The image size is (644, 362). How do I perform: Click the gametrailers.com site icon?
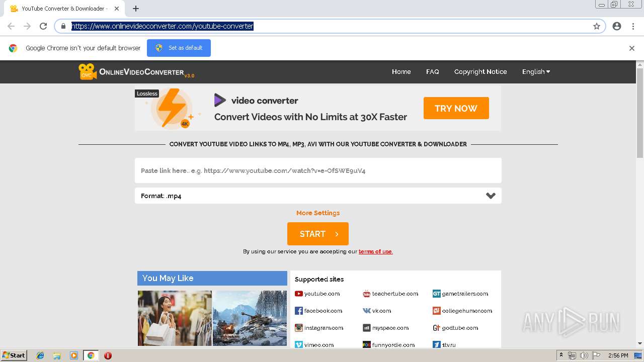click(437, 294)
